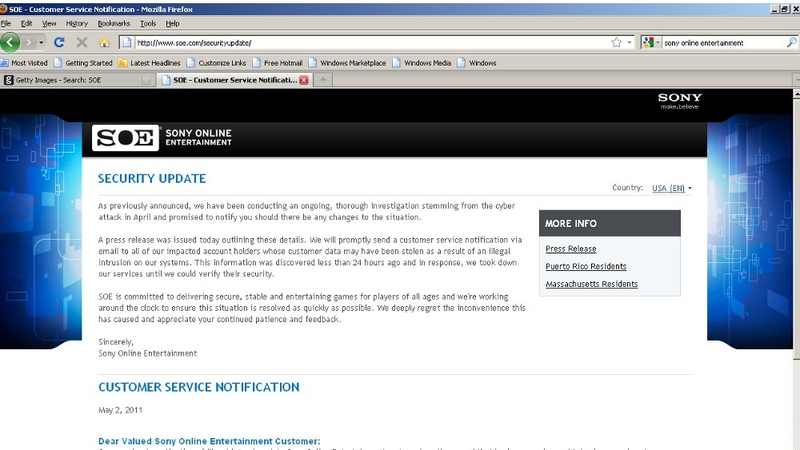The width and height of the screenshot is (800, 450).
Task: Click the SOE logo in the page header
Action: point(126,138)
